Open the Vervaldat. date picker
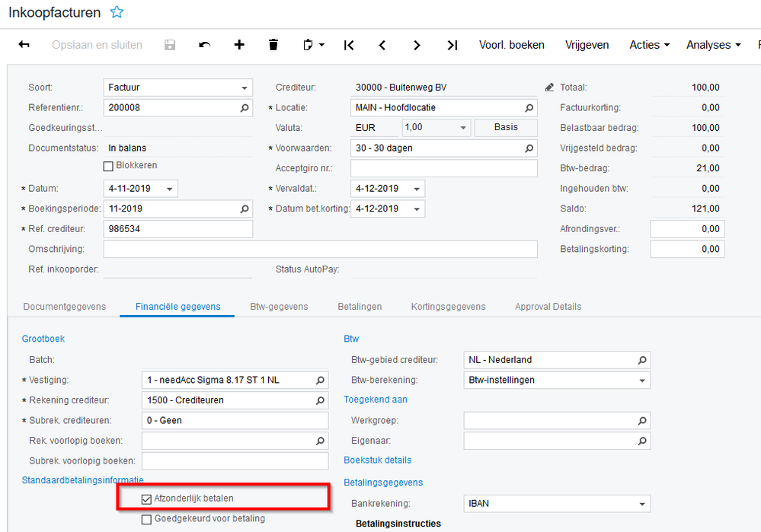Screen dimensions: 761x532 417,189
